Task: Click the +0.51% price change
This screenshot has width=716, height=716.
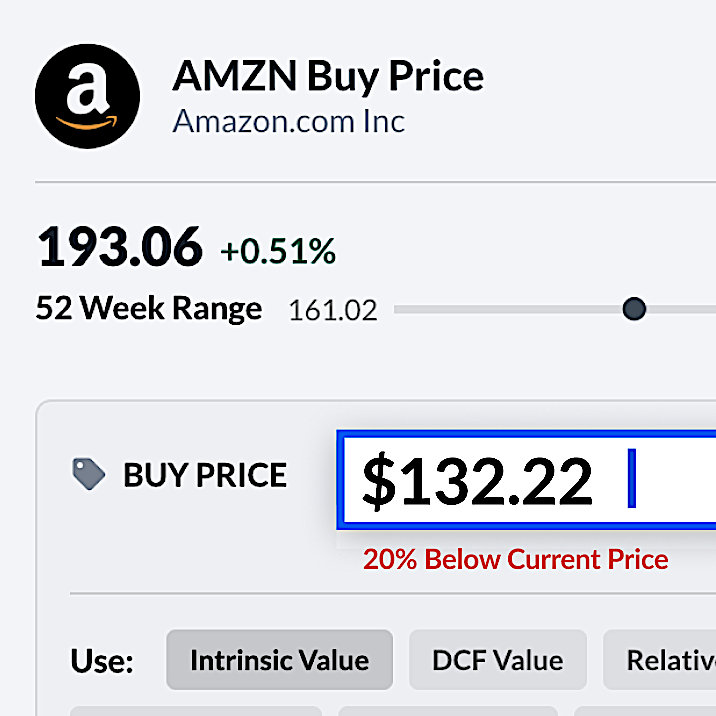Action: coord(278,251)
